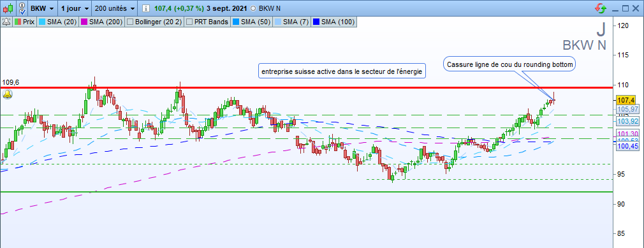Click the chart link/group icon

[22, 8]
